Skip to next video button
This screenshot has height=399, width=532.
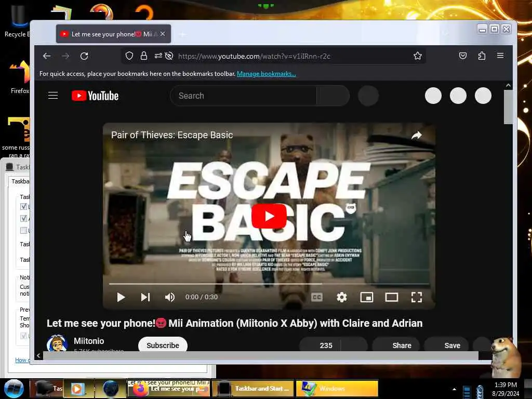pyautogui.click(x=145, y=297)
